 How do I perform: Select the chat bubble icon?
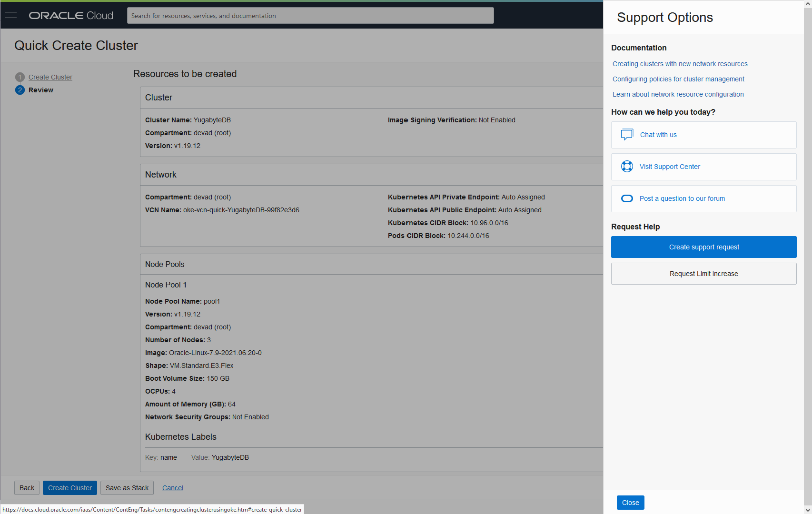pos(627,135)
